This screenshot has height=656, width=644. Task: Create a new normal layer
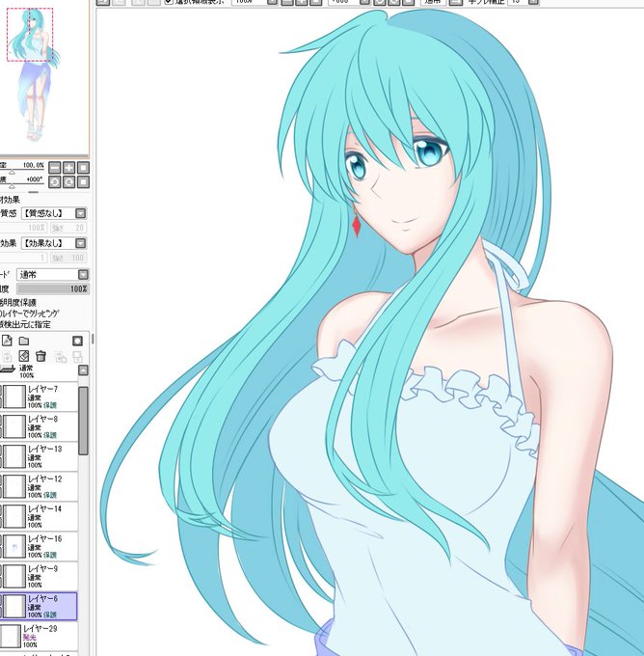coord(7,341)
